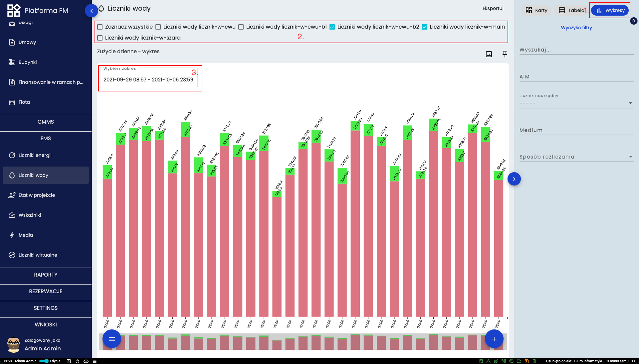Click Wyszukaj search field
Viewport: 639px width, 364px height.
coord(576,50)
